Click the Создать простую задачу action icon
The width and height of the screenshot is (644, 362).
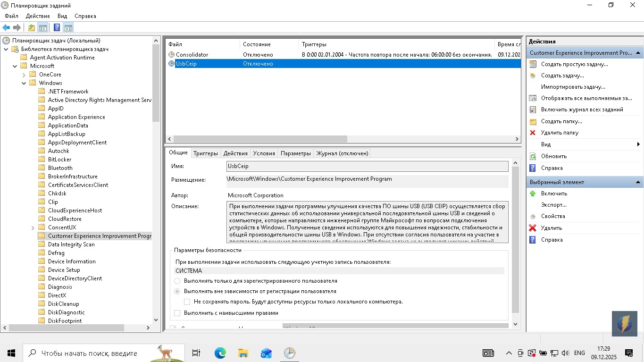coord(533,64)
